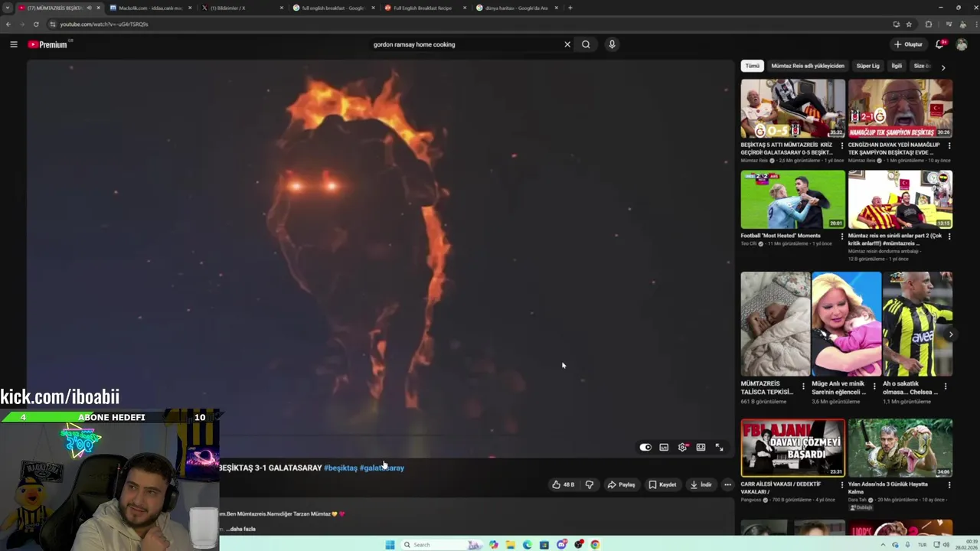Mute the playing YouTube tab audio
The height and width of the screenshot is (551, 980).
point(89,8)
